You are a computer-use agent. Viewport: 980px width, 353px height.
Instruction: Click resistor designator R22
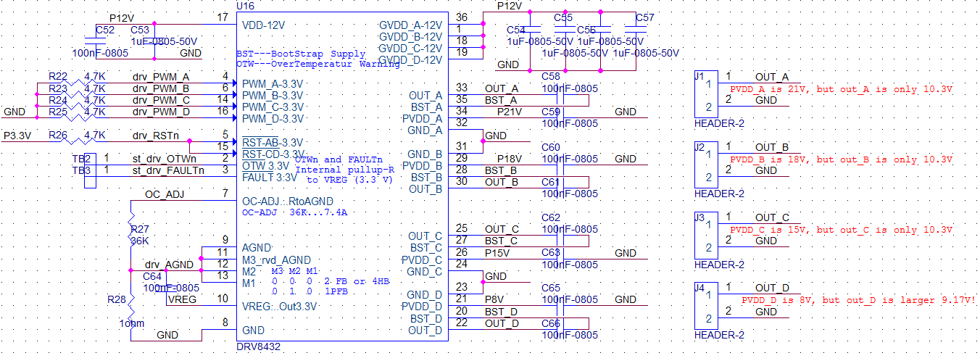58,76
